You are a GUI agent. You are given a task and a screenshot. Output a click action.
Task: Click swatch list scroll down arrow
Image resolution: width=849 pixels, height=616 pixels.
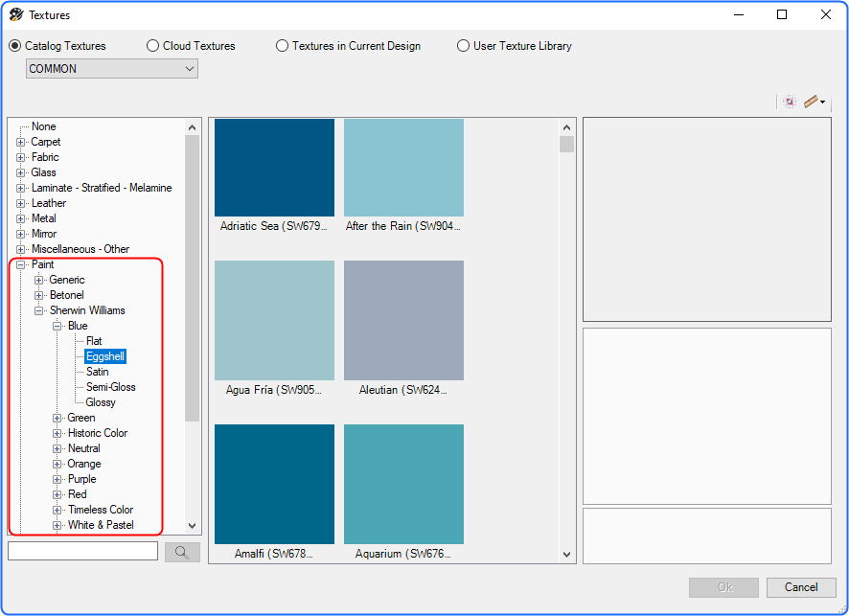[x=567, y=555]
